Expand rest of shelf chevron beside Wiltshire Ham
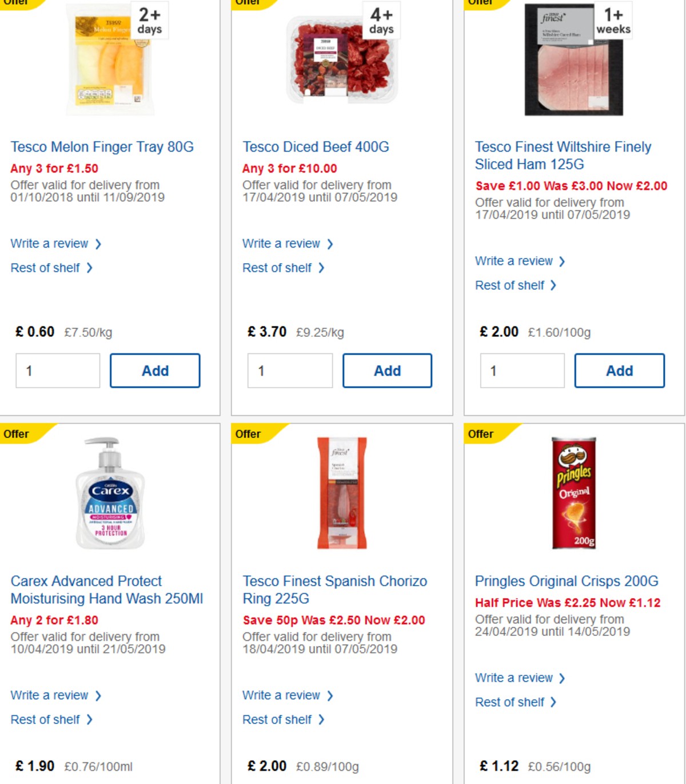Screen dimensions: 686x784 point(552,285)
